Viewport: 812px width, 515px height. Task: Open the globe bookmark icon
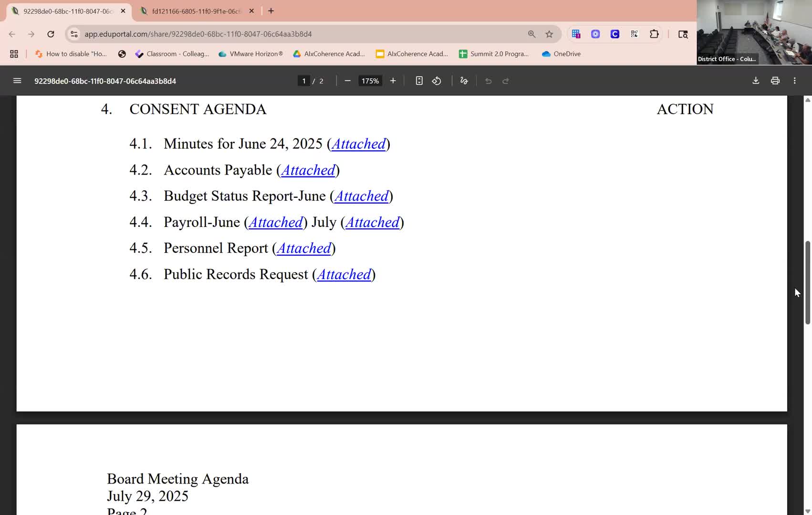122,54
